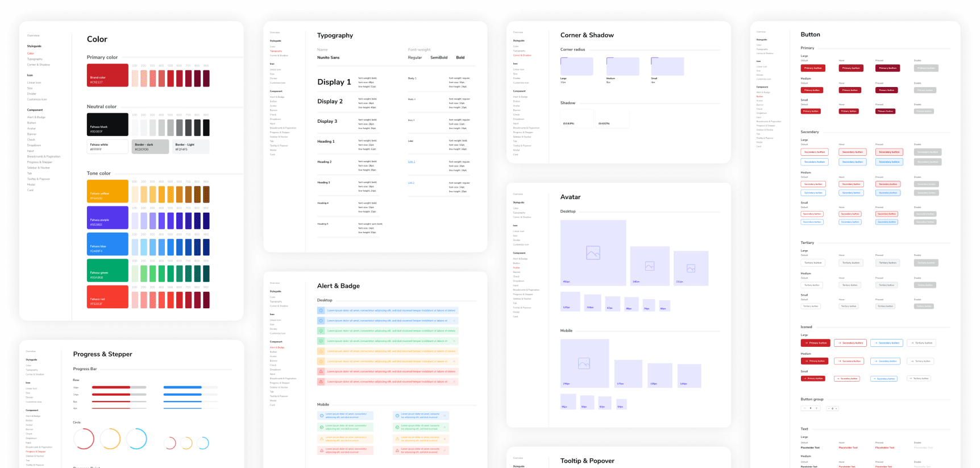
Task: Click the Nunito Sans font name
Action: [x=328, y=57]
